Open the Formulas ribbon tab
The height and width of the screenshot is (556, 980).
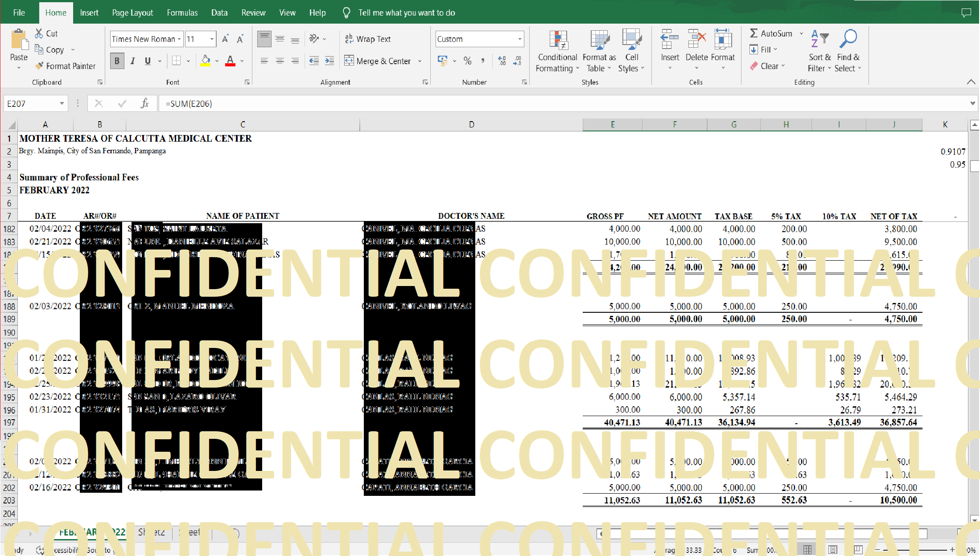click(182, 12)
